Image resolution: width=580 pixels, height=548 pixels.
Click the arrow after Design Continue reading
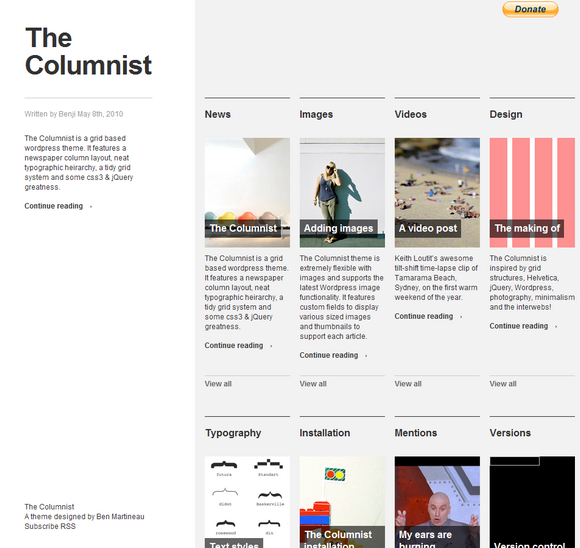pyautogui.click(x=556, y=327)
